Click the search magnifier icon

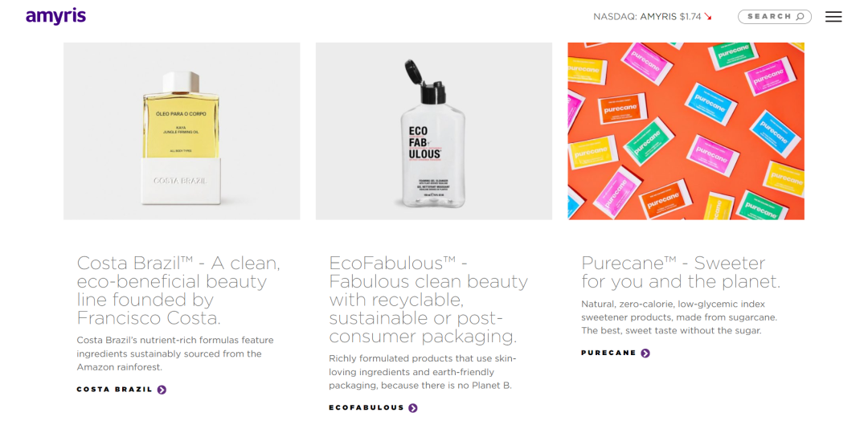(x=800, y=16)
